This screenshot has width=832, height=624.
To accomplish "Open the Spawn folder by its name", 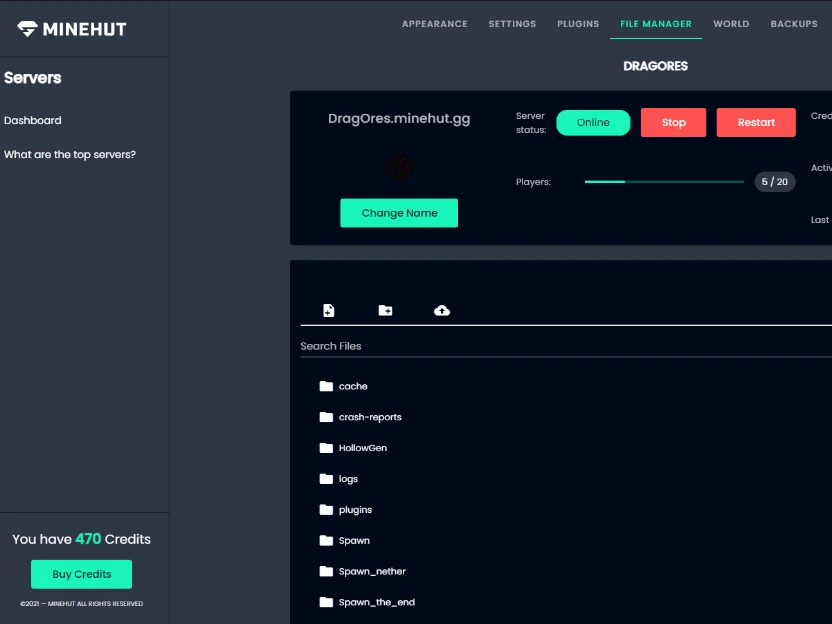I will click(354, 541).
